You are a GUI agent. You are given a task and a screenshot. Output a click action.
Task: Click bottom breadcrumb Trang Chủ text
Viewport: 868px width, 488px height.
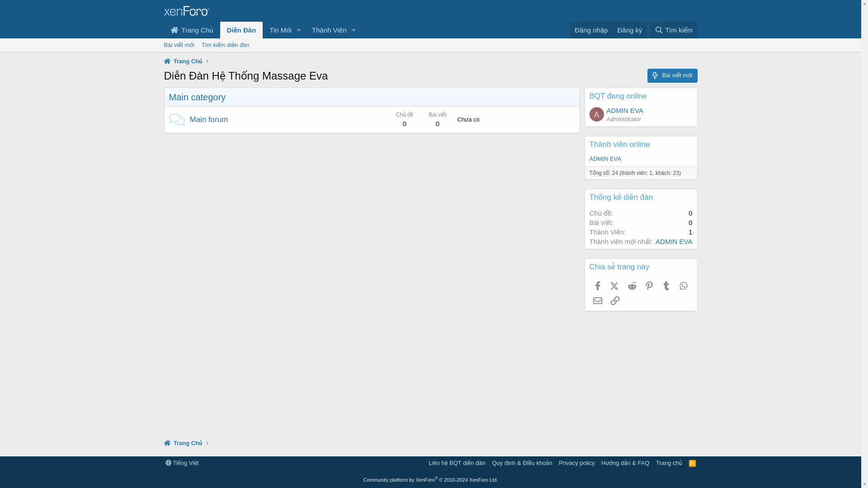coord(188,443)
